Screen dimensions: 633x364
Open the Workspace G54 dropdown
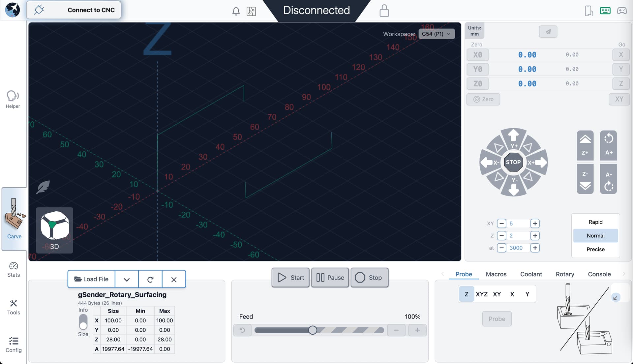pyautogui.click(x=436, y=34)
